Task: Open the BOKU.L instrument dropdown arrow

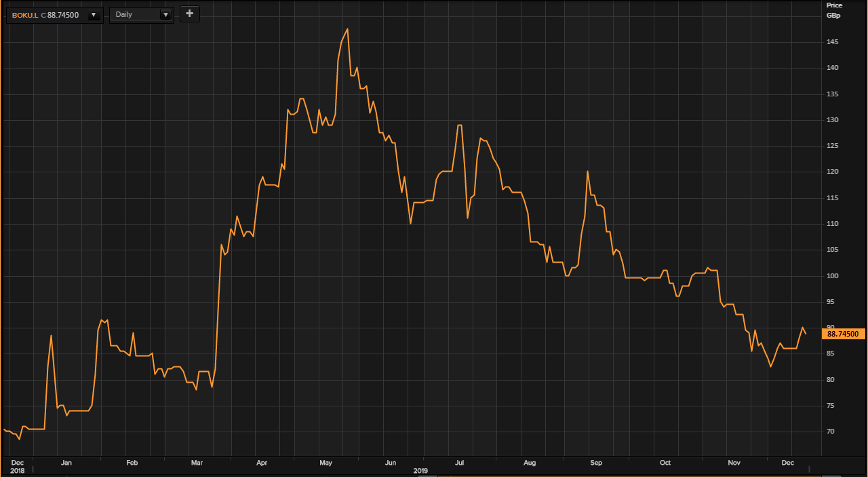Action: point(94,14)
